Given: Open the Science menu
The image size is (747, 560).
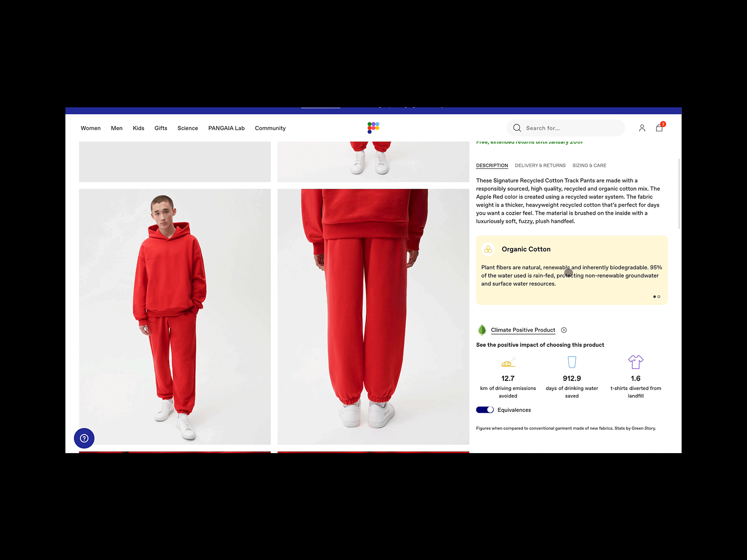Looking at the screenshot, I should 188,128.
